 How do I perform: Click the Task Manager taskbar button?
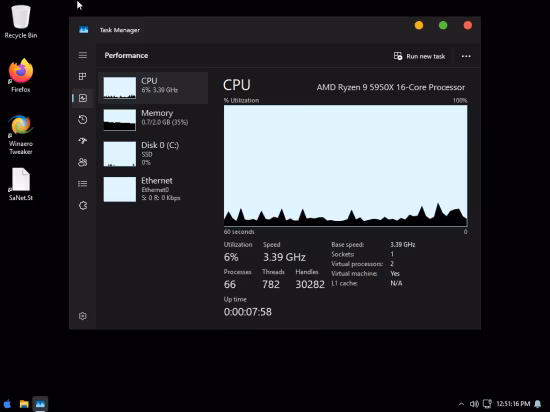point(40,404)
